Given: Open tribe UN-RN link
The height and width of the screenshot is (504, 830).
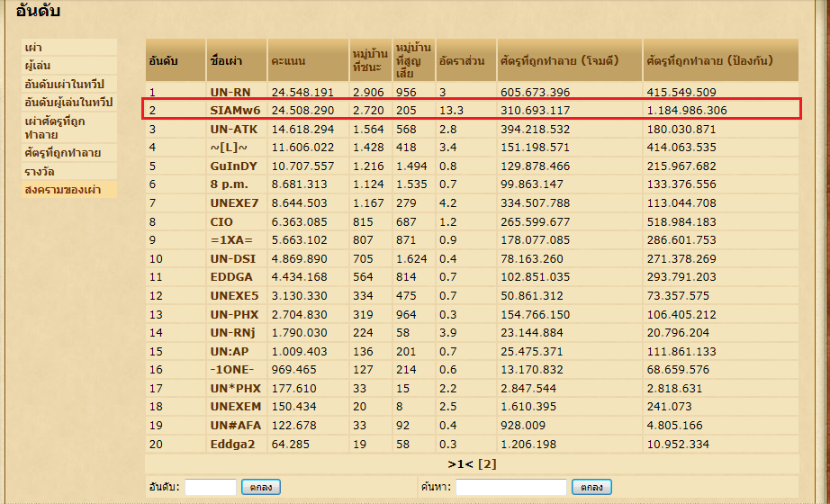Looking at the screenshot, I should tap(230, 92).
